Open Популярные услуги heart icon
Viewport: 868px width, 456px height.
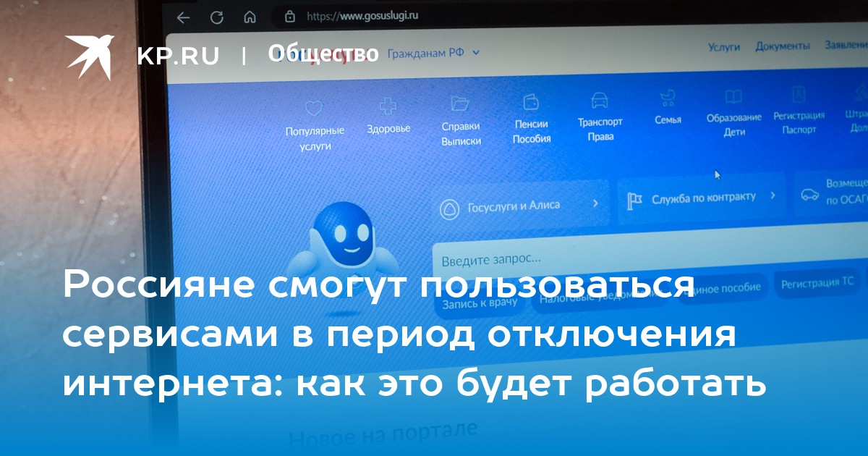314,109
